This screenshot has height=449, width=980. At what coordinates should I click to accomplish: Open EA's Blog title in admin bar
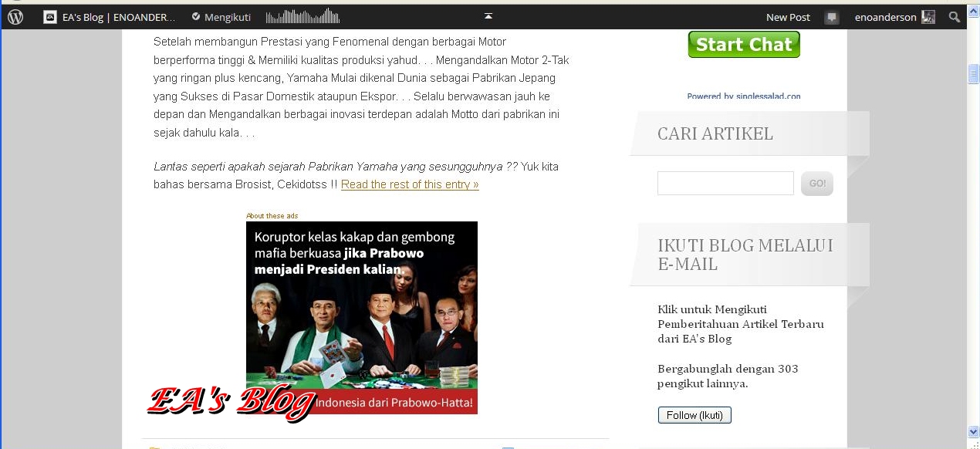coord(119,17)
